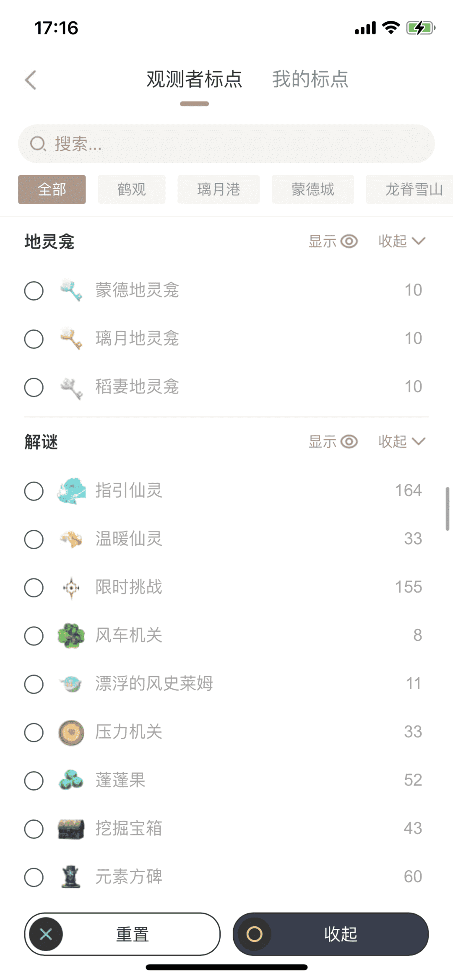Image resolution: width=453 pixels, height=980 pixels.
Task: Click the 蒙德地灵龛 key icon
Action: click(71, 290)
